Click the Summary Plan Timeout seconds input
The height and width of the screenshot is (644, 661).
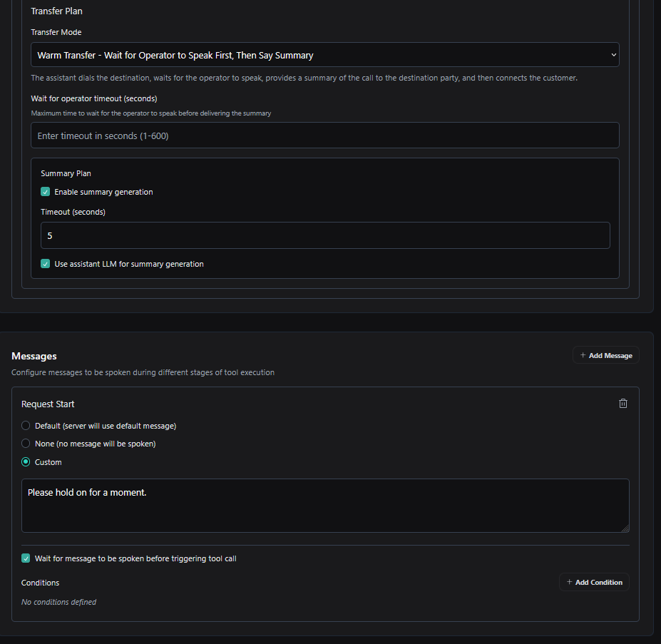324,235
